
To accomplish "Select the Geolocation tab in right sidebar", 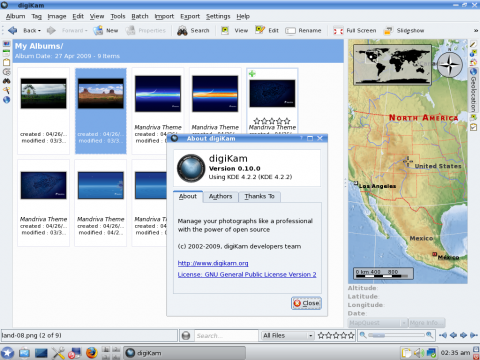I will coord(473,90).
